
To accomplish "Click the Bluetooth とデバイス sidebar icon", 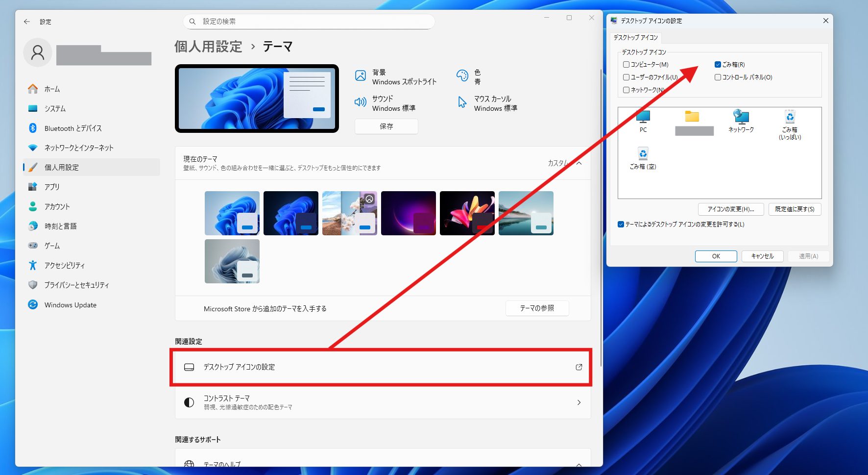I will (x=33, y=128).
